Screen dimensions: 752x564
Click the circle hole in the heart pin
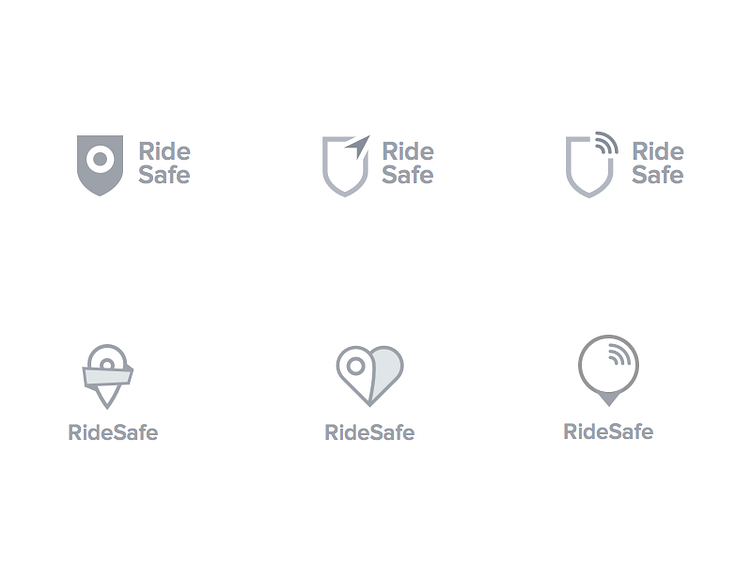[x=354, y=366]
